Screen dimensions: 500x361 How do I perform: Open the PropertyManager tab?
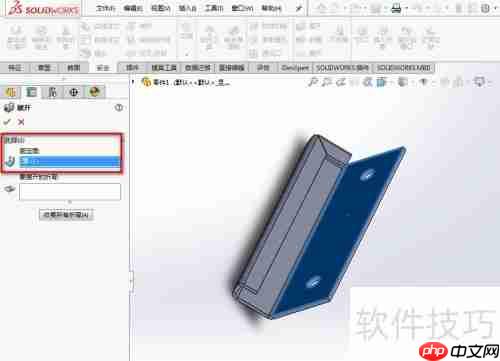point(31,92)
